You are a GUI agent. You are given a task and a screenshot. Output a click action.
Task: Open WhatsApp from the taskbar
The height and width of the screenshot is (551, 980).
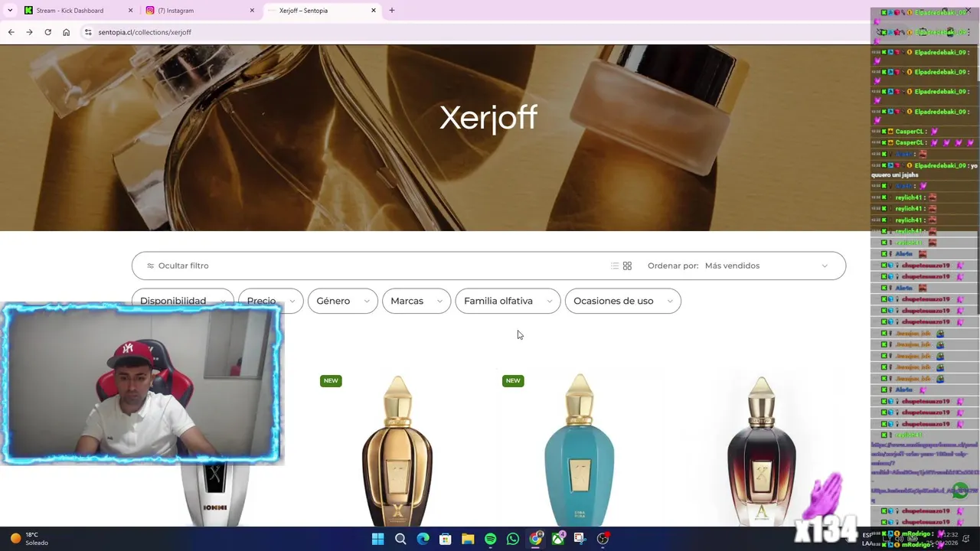(513, 539)
